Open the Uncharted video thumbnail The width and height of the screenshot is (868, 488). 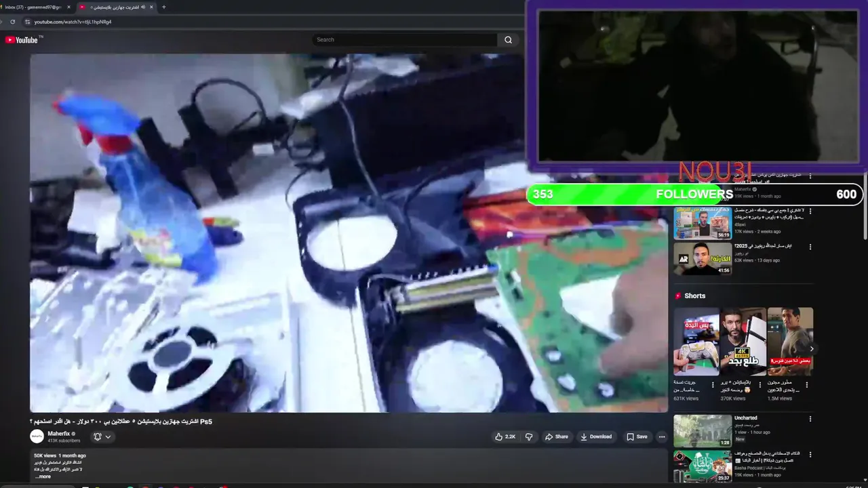tap(703, 430)
